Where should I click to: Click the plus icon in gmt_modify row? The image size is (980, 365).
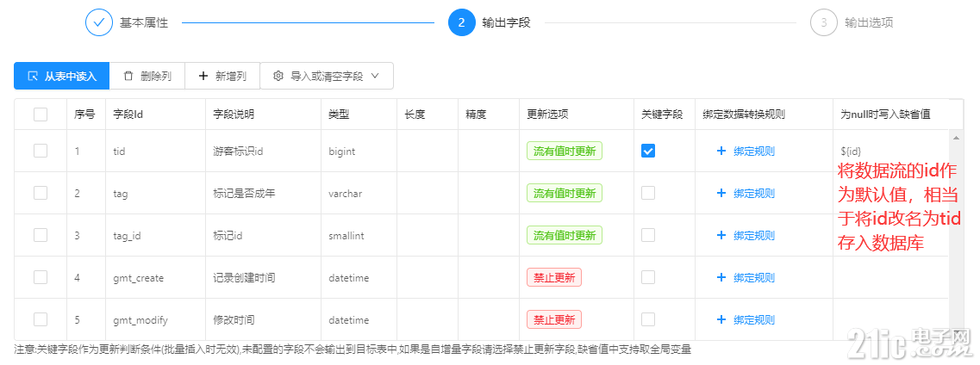(x=721, y=319)
